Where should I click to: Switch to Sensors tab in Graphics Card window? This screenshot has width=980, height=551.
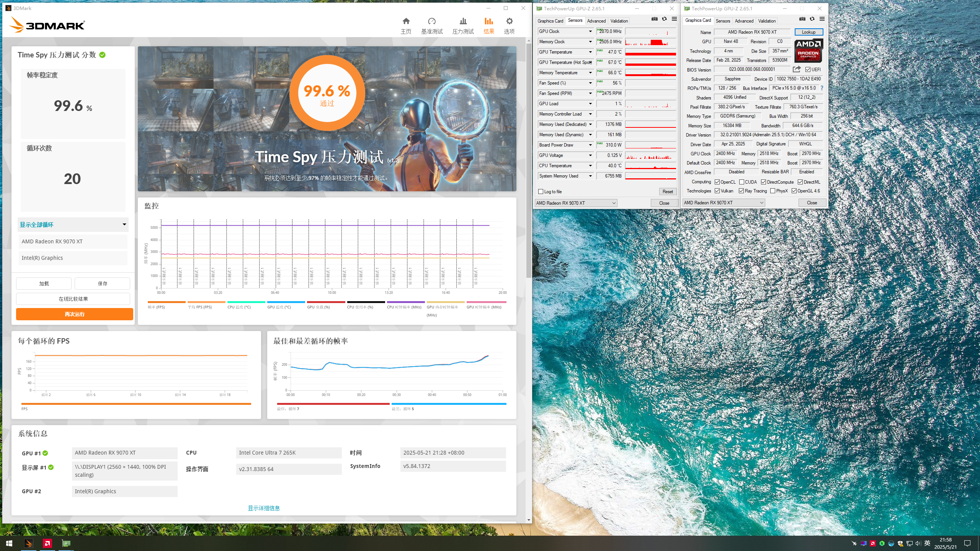(723, 21)
